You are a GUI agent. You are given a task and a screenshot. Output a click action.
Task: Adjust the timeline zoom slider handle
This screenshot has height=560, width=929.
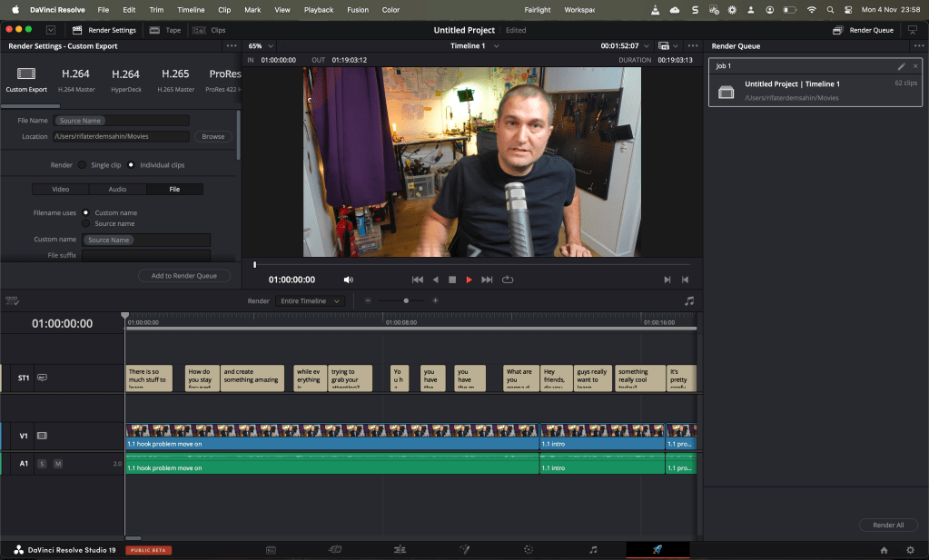click(x=406, y=300)
